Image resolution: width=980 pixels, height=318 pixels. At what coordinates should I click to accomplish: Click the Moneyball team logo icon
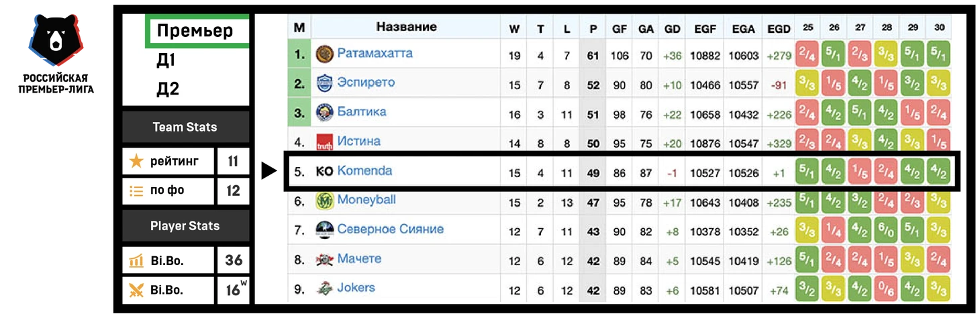tap(324, 201)
